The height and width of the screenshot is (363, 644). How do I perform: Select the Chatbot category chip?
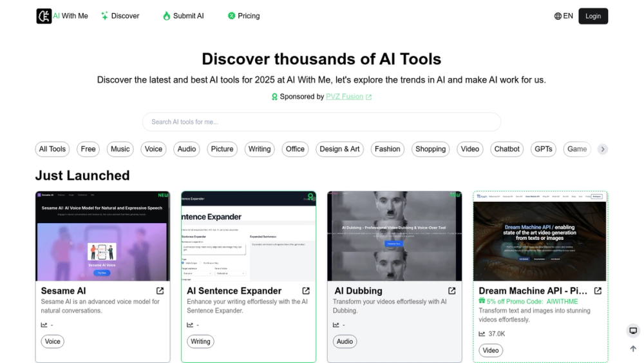click(x=506, y=149)
